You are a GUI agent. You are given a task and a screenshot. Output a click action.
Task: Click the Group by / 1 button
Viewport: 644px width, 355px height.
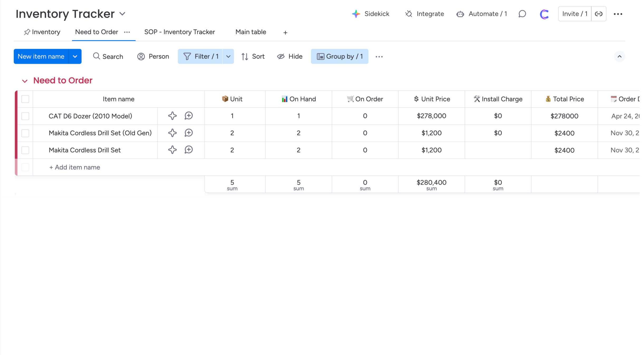click(x=339, y=56)
